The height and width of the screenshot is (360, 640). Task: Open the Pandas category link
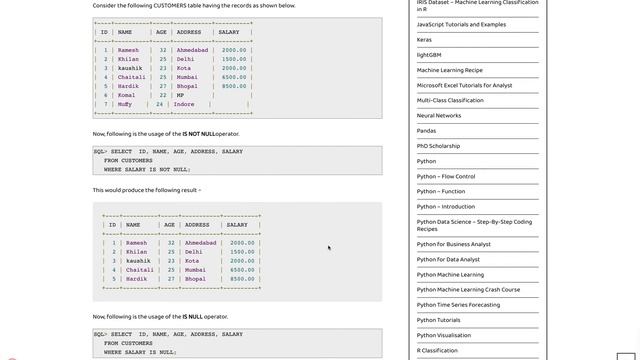point(426,131)
